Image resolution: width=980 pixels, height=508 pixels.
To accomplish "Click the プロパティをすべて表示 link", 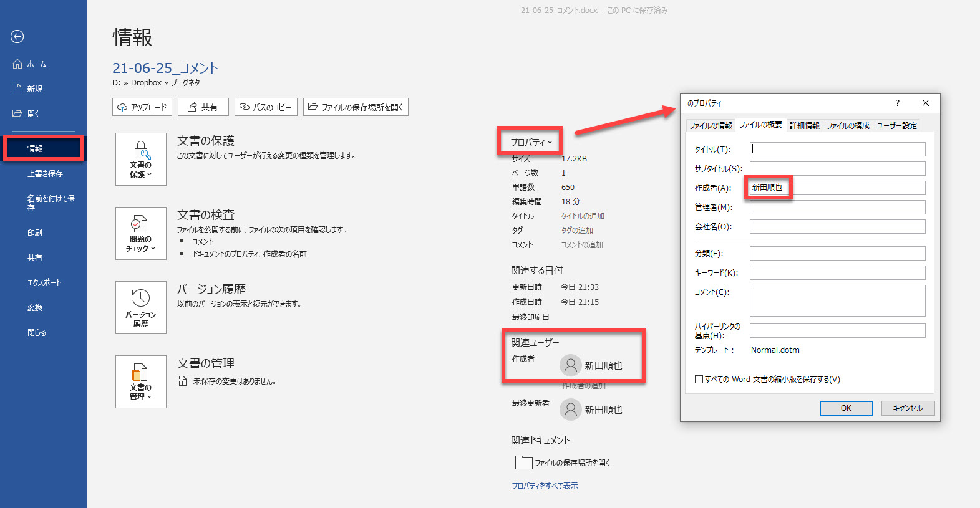I will [x=545, y=486].
